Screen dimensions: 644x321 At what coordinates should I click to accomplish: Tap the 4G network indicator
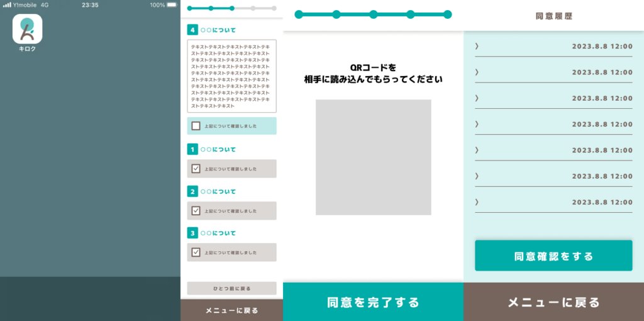coord(45,5)
